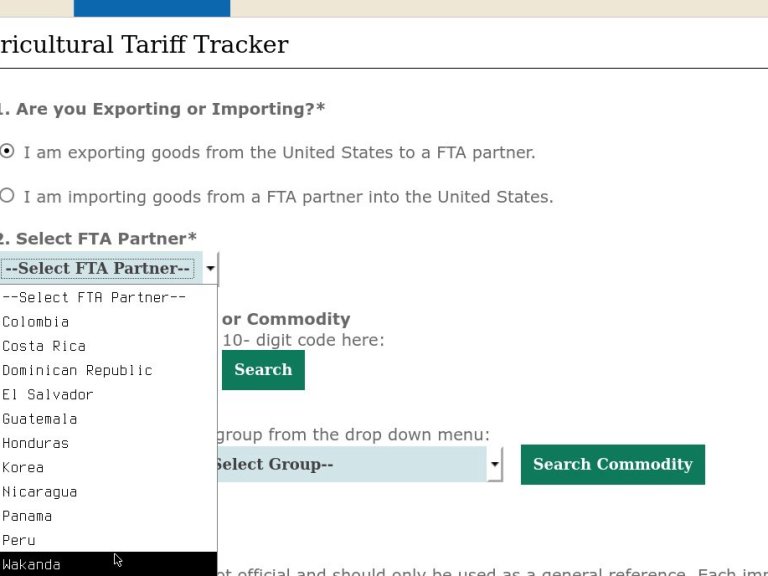
Task: Click the Search Commodity button
Action: [612, 464]
